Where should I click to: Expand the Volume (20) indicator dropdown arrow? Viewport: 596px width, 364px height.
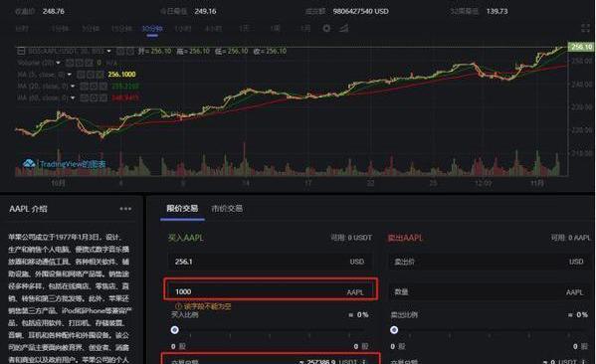[x=58, y=63]
